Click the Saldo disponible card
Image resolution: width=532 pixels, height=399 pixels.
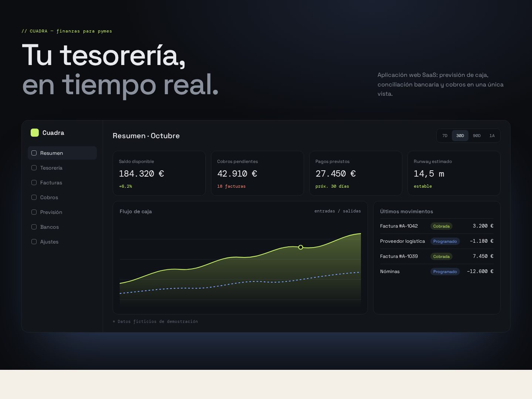(x=159, y=173)
